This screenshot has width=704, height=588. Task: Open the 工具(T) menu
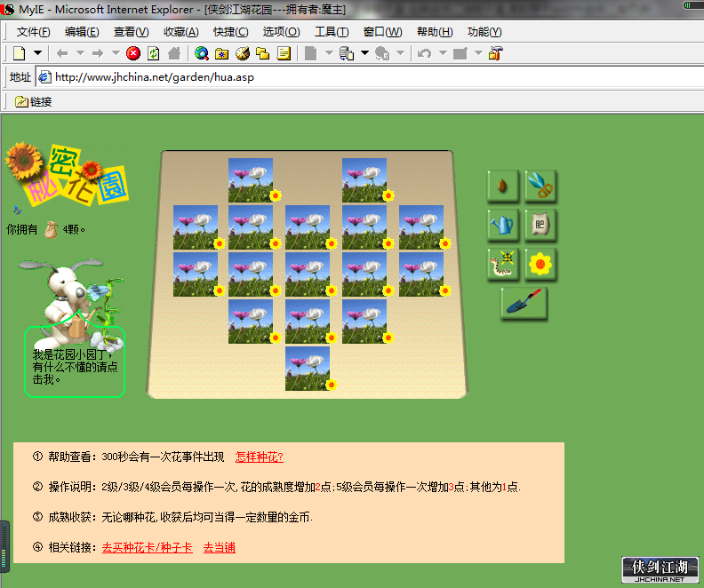pos(332,32)
